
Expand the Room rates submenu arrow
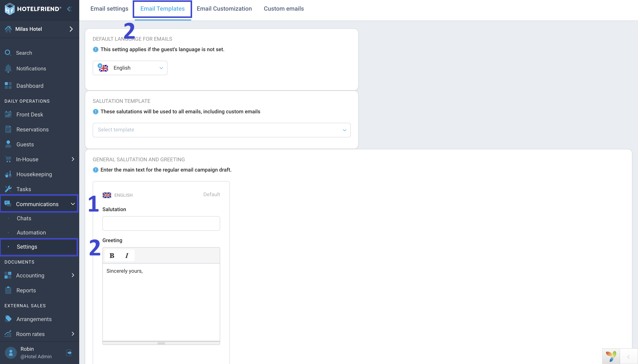click(73, 334)
